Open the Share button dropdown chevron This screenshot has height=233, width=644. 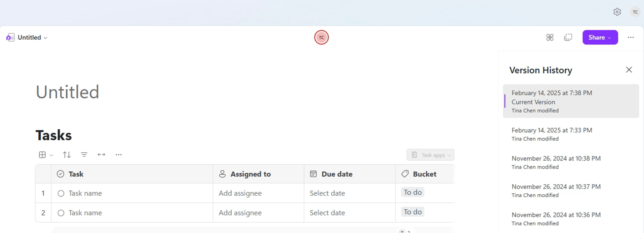coord(610,37)
